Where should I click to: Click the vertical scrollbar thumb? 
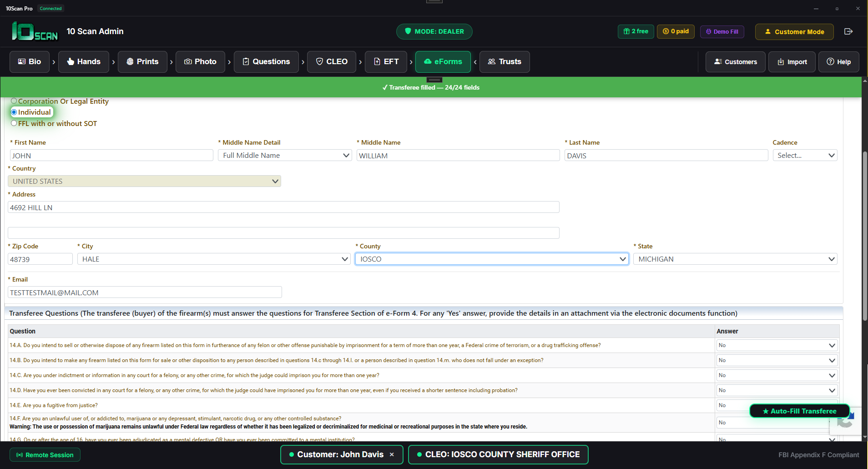(865, 237)
